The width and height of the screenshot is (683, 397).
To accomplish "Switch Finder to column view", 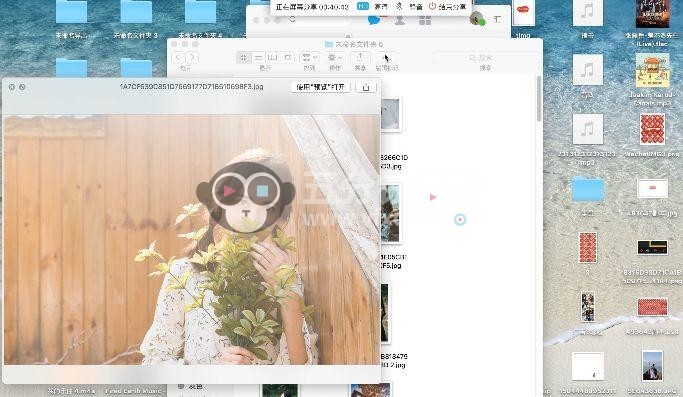I will click(x=273, y=58).
